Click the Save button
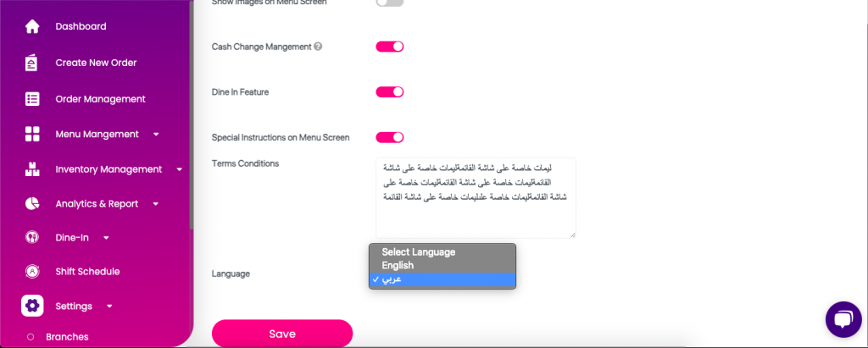 point(281,334)
